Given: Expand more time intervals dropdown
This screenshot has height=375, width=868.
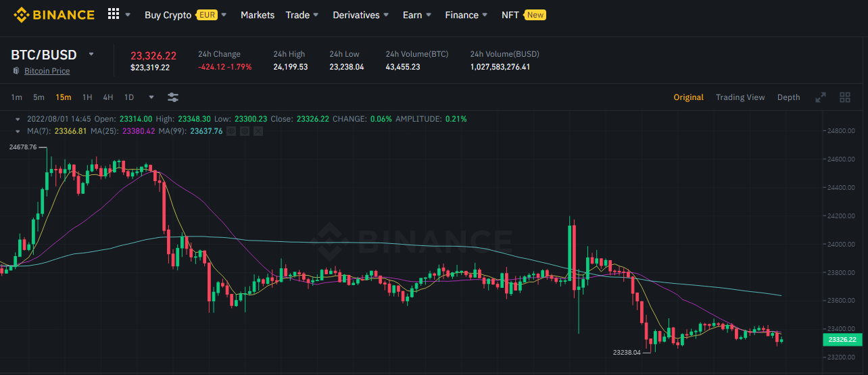Looking at the screenshot, I should pos(151,97).
